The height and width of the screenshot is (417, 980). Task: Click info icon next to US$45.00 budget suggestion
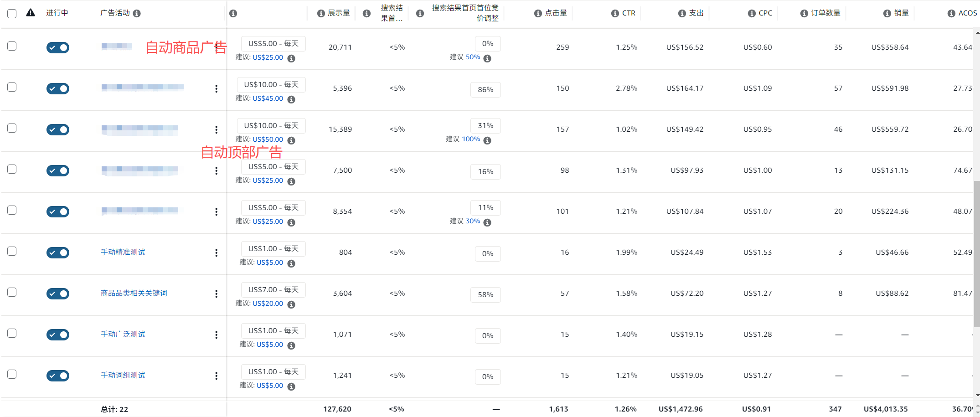(x=291, y=99)
